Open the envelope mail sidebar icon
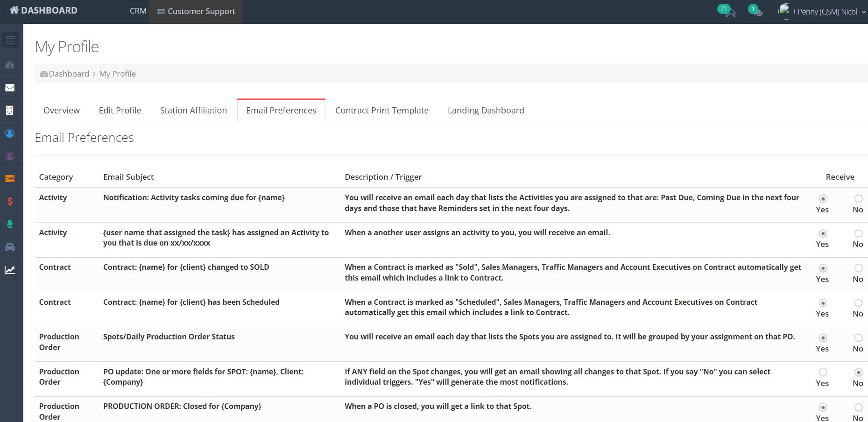Image resolution: width=868 pixels, height=422 pixels. pos(10,88)
